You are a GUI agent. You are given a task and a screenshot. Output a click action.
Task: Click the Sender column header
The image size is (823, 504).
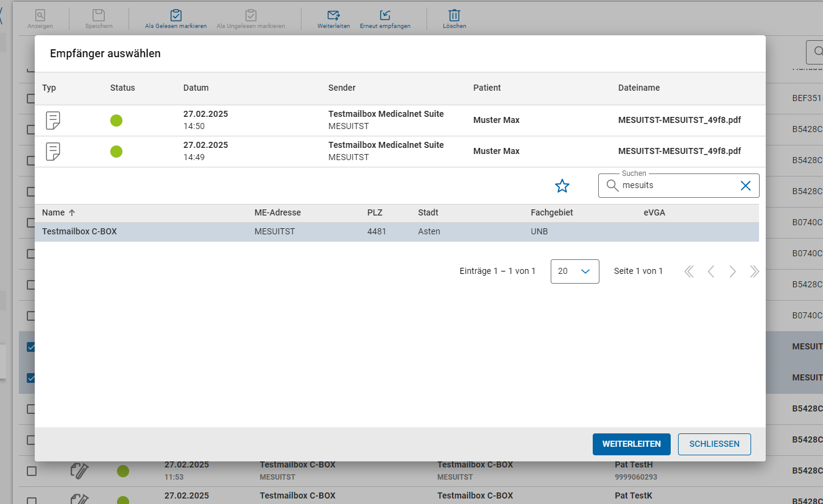point(342,88)
